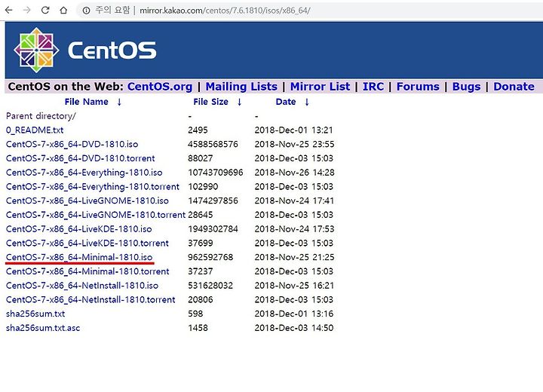
Task: Download CentOS-7-x86_64-NetInstall-1810.torrent
Action: point(90,300)
